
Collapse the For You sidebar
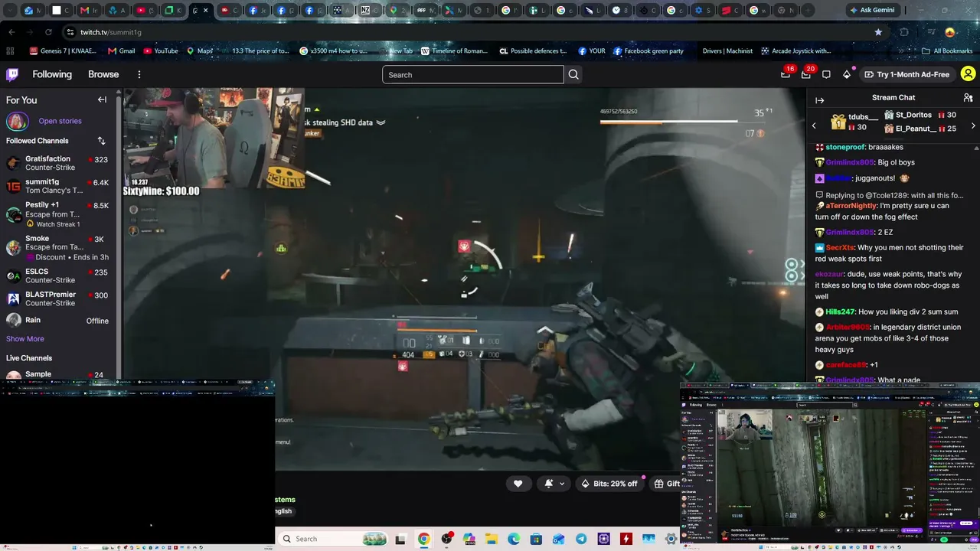(x=102, y=99)
